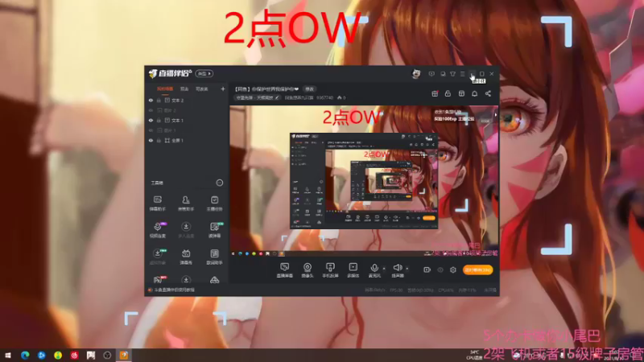
Task: Toggle visibility of the 文本 1 layer
Action: (x=151, y=121)
